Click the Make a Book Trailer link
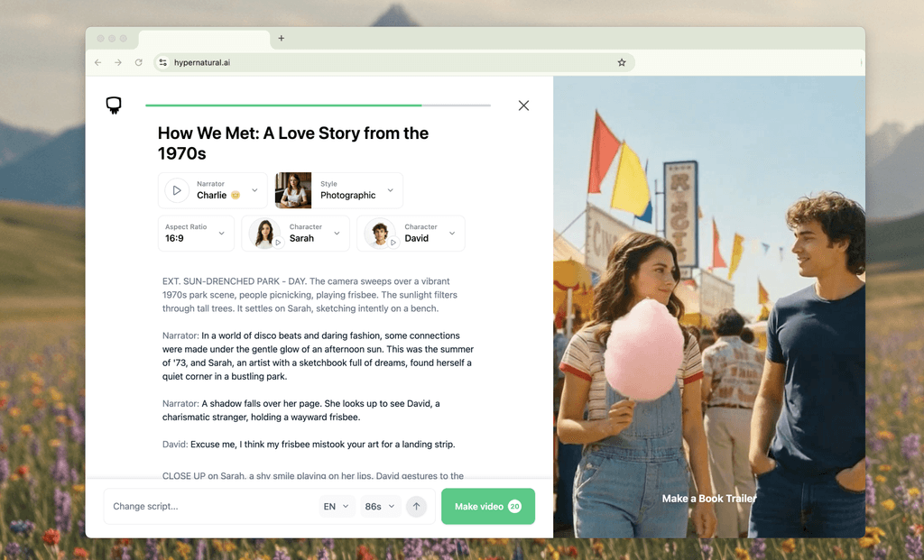This screenshot has height=560, width=924. (708, 499)
